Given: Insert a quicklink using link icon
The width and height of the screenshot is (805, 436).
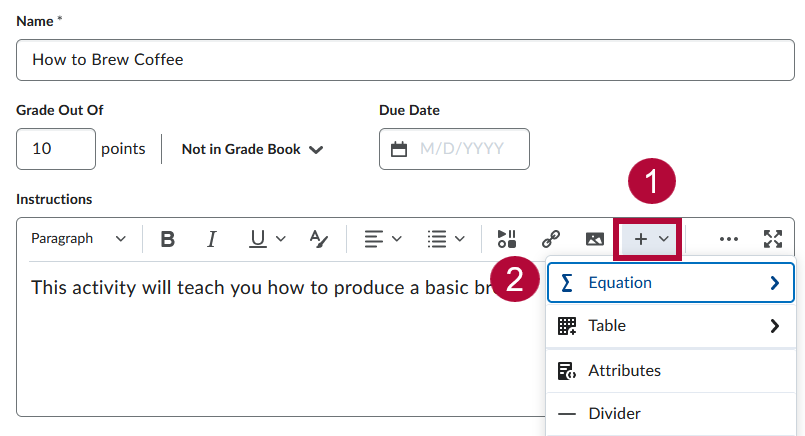Looking at the screenshot, I should click(550, 239).
